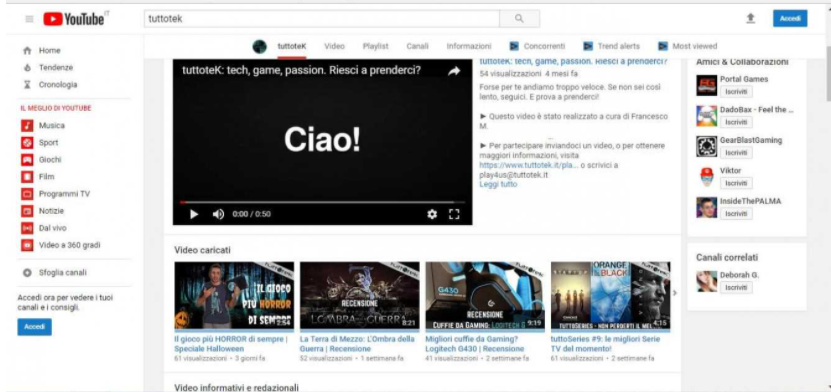The image size is (831, 392).
Task: Open L'Ombra della Guerra video thumbnail
Action: pyautogui.click(x=360, y=296)
